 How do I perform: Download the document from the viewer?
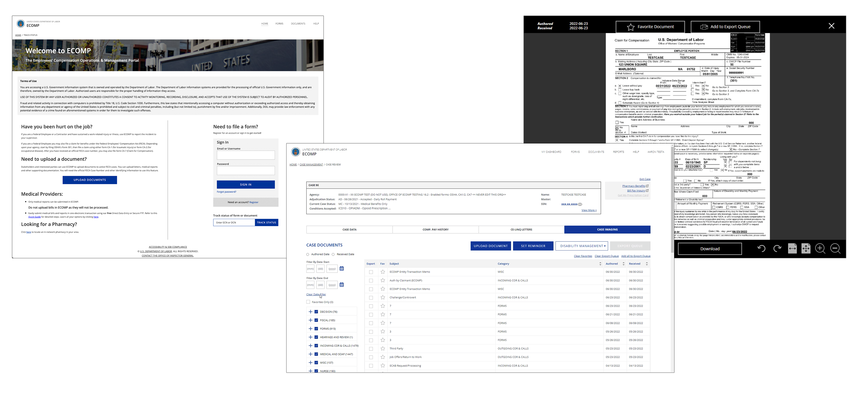[x=710, y=249]
